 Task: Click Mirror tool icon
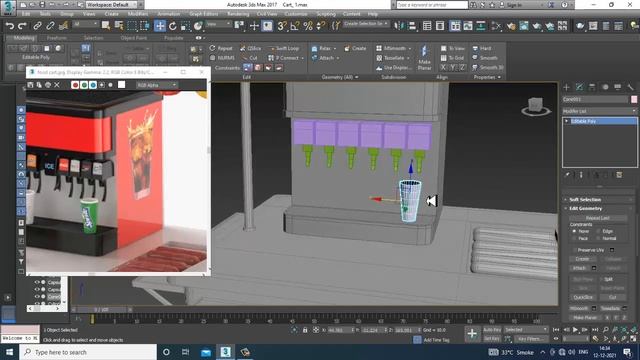tap(399, 26)
